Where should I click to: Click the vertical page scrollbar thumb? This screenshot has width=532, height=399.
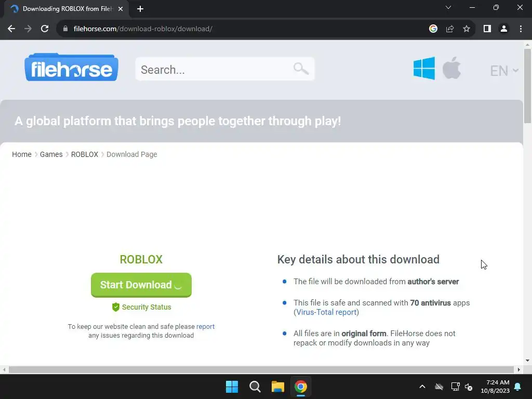pyautogui.click(x=527, y=86)
